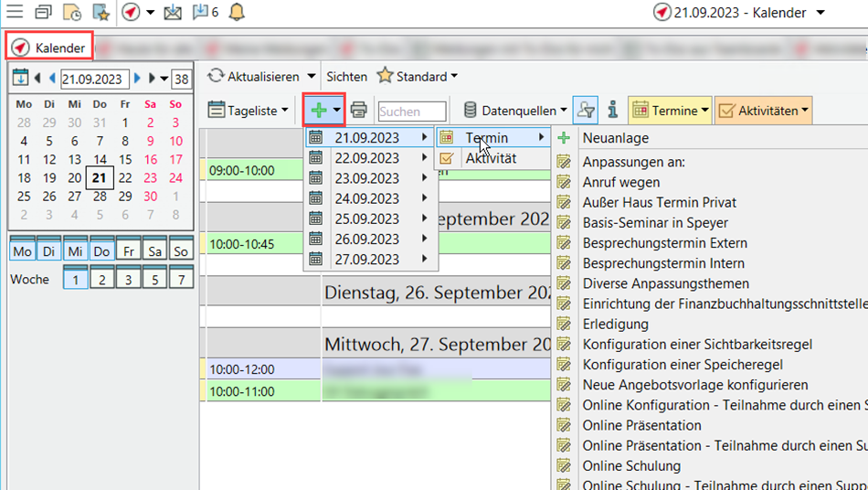This screenshot has width=868, height=490.
Task: Open the hamburger main menu
Action: (x=15, y=13)
